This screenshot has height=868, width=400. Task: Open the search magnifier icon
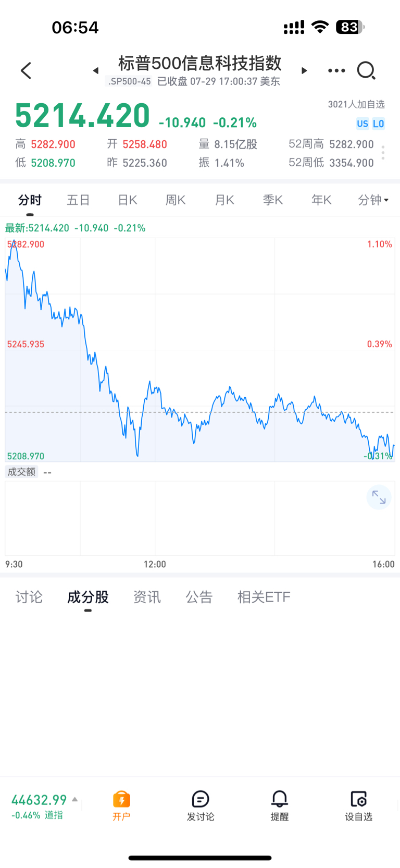(x=366, y=70)
